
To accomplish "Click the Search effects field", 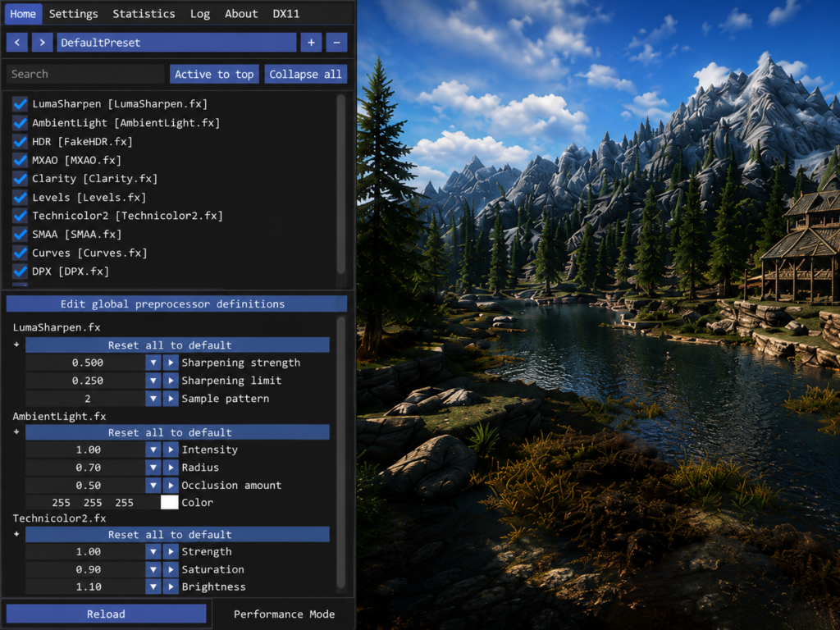I will (x=85, y=74).
